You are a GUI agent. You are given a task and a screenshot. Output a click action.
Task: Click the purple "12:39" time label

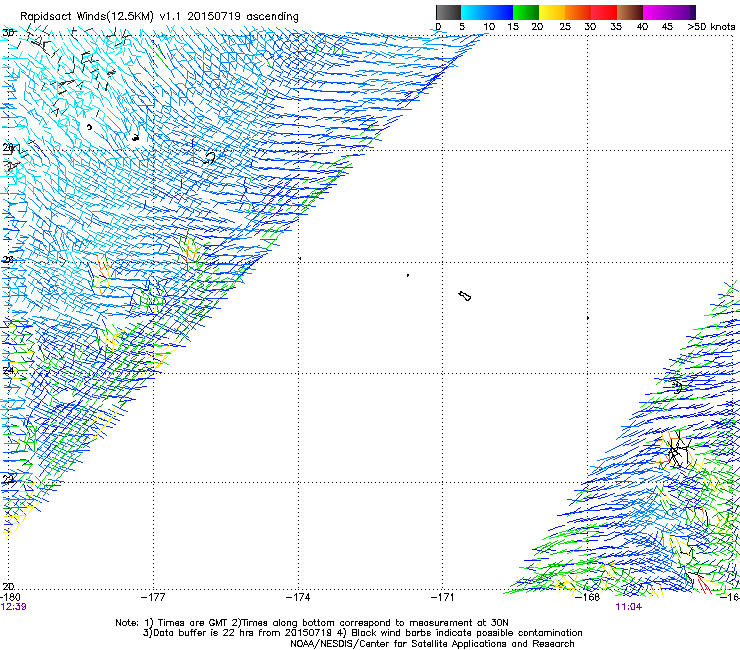pyautogui.click(x=13, y=607)
